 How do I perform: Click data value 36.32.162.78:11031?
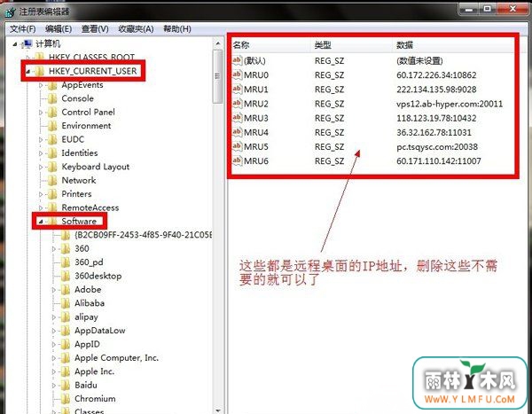click(434, 132)
